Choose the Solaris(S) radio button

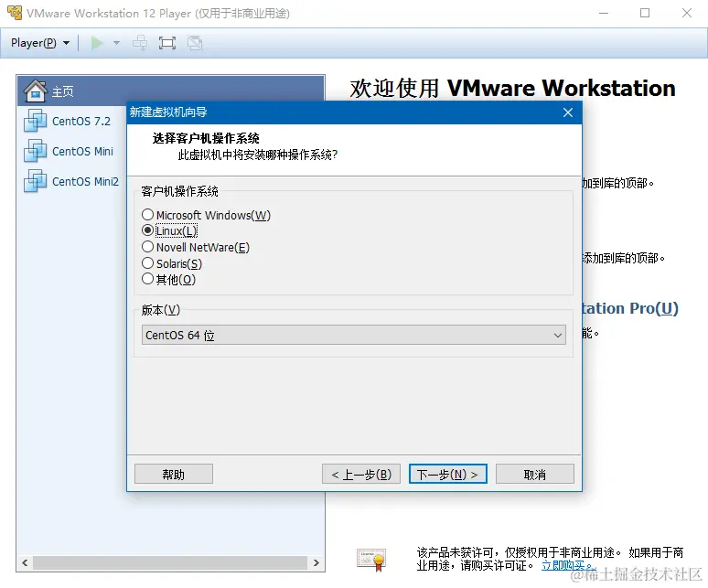(x=147, y=263)
